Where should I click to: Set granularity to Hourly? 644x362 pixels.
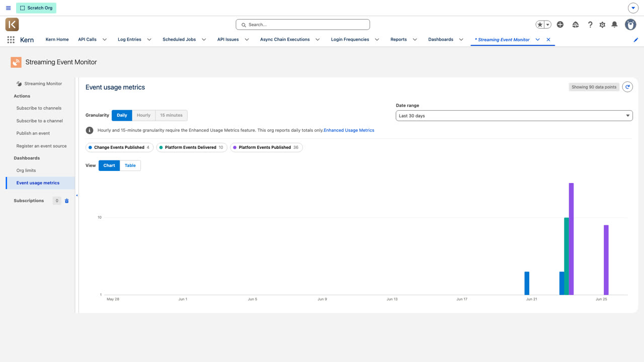(143, 115)
